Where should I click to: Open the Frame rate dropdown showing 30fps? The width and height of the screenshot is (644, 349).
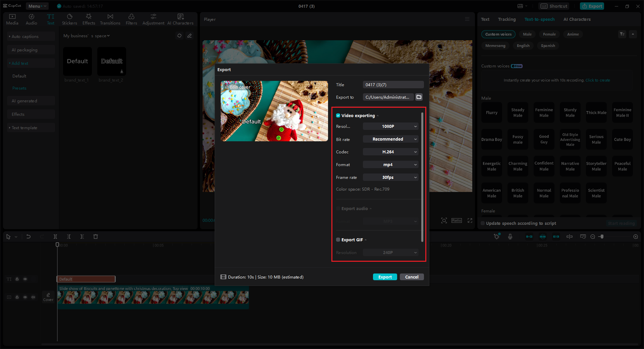390,177
